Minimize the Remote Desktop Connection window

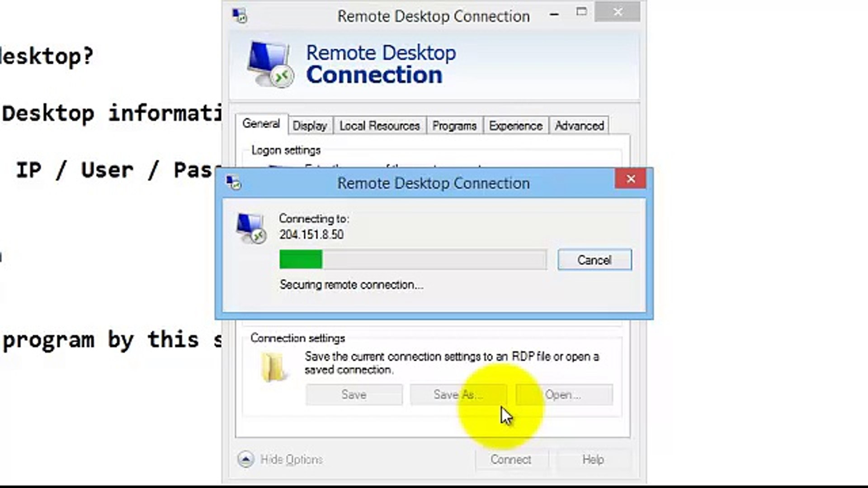point(554,14)
